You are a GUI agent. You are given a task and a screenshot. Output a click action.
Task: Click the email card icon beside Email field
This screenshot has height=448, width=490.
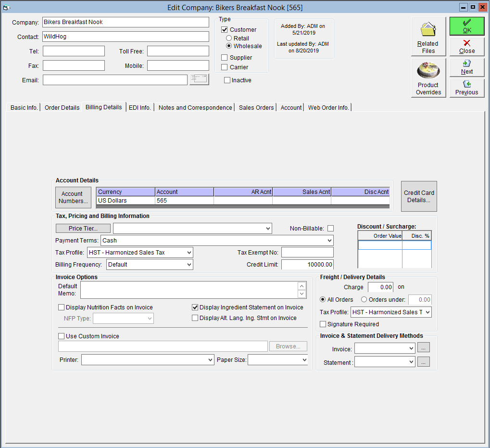(x=199, y=79)
